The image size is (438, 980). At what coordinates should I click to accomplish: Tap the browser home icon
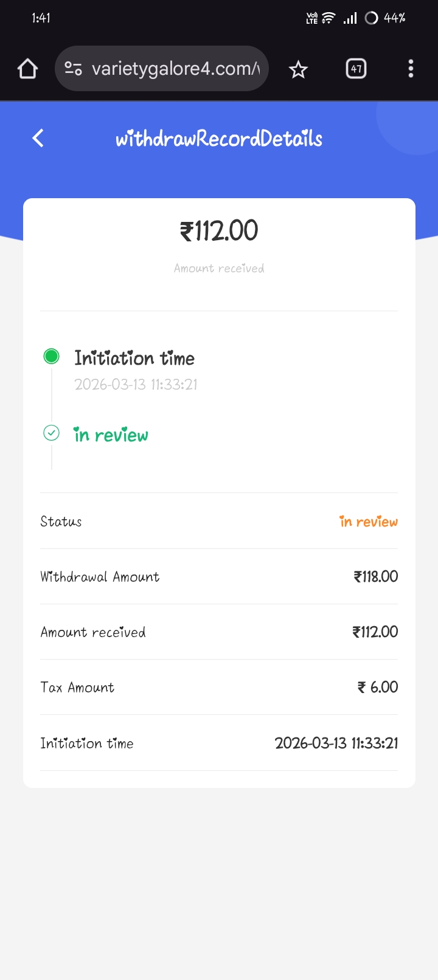pyautogui.click(x=27, y=69)
